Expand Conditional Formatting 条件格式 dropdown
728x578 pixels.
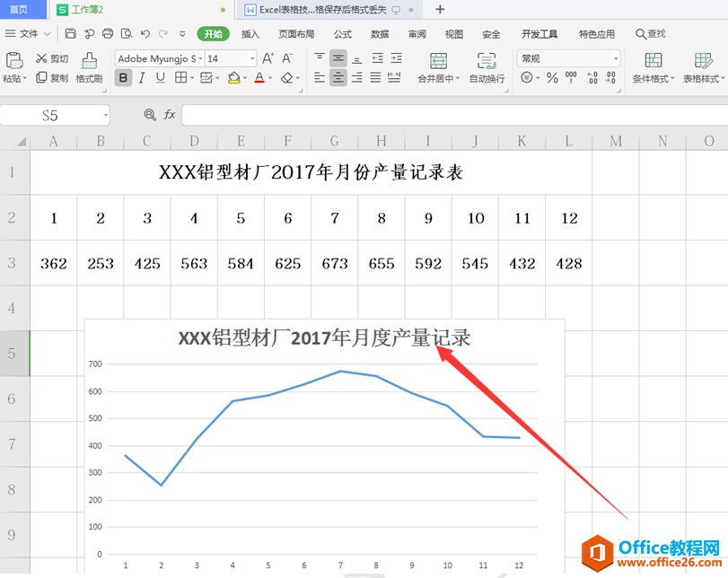coord(671,78)
